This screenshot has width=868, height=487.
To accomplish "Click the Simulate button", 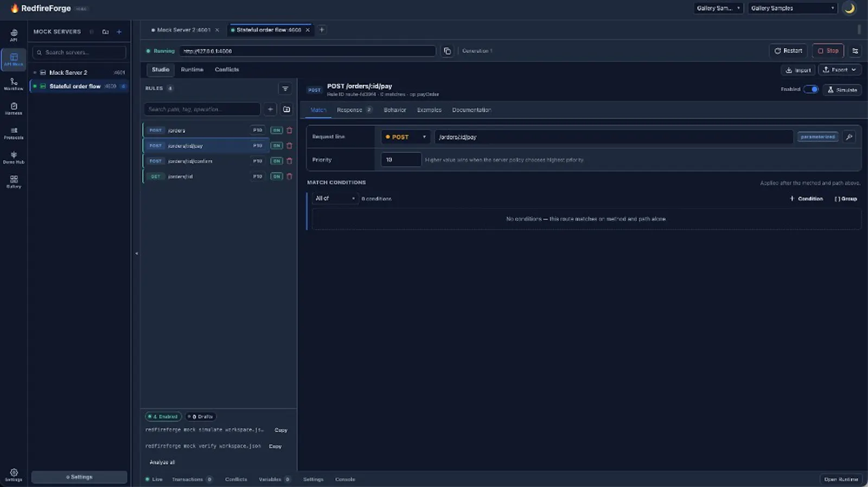I will (x=842, y=90).
